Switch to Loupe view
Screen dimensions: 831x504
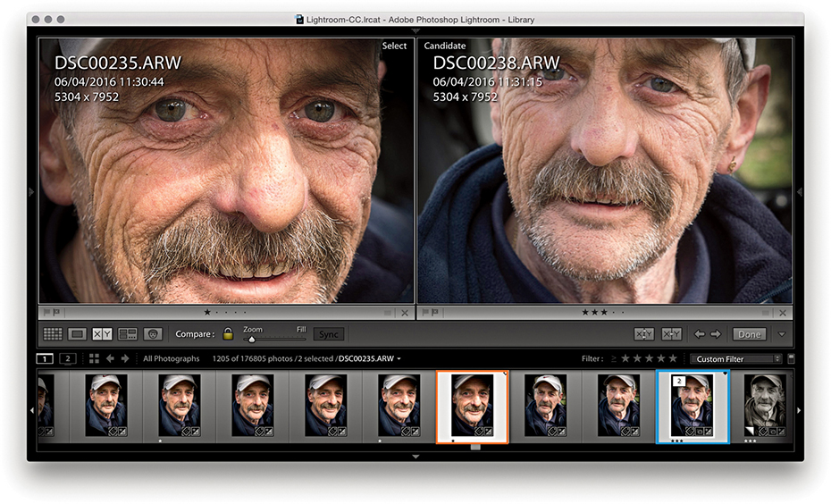tap(78, 334)
